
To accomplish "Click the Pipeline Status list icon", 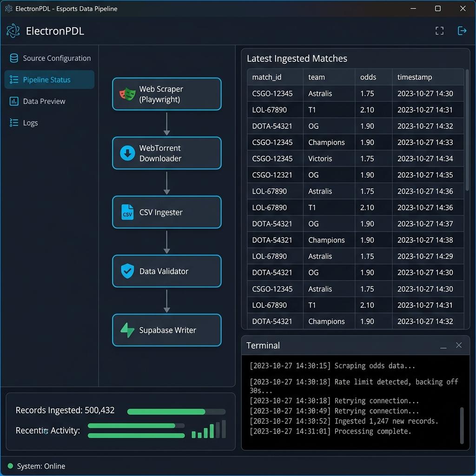I will click(14, 79).
